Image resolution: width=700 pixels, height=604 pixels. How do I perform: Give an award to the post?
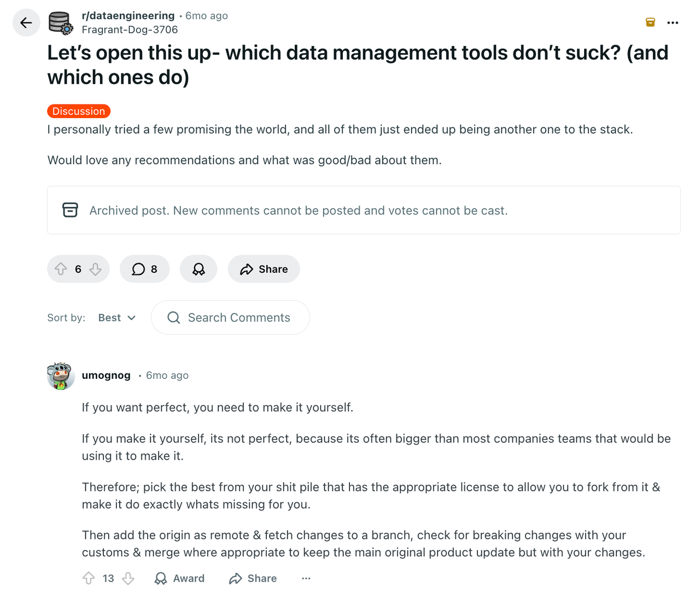[x=198, y=269]
